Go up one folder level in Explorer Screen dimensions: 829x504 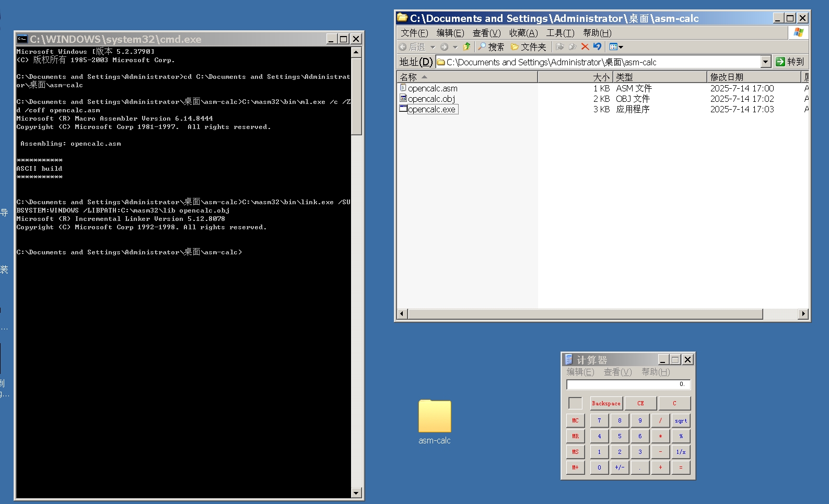[x=467, y=46]
